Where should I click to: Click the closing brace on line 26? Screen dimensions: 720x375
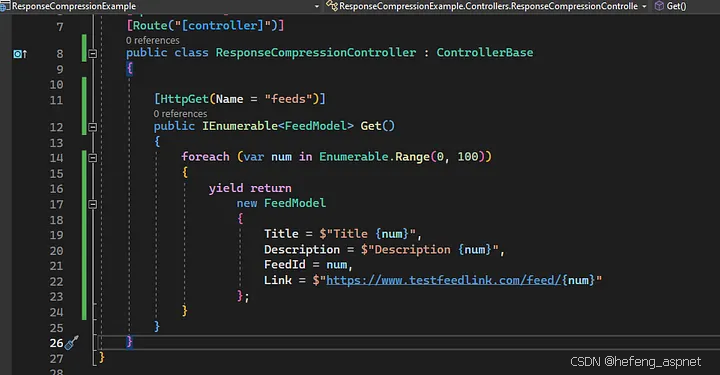[129, 341]
